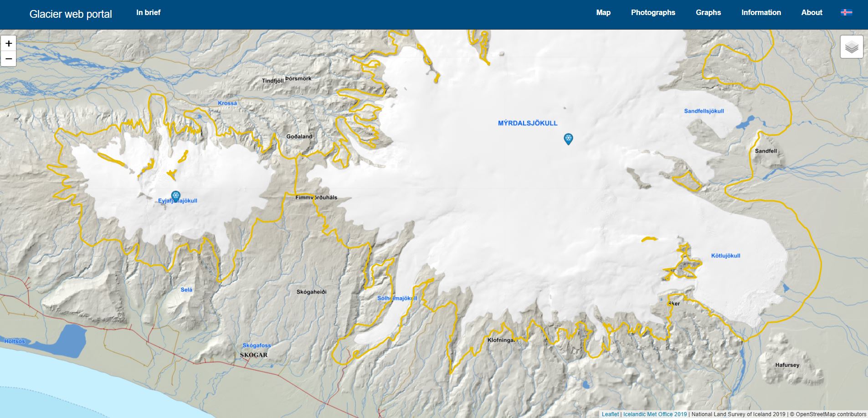Go to the Graphs section
This screenshot has height=418, width=868.
pyautogui.click(x=708, y=13)
